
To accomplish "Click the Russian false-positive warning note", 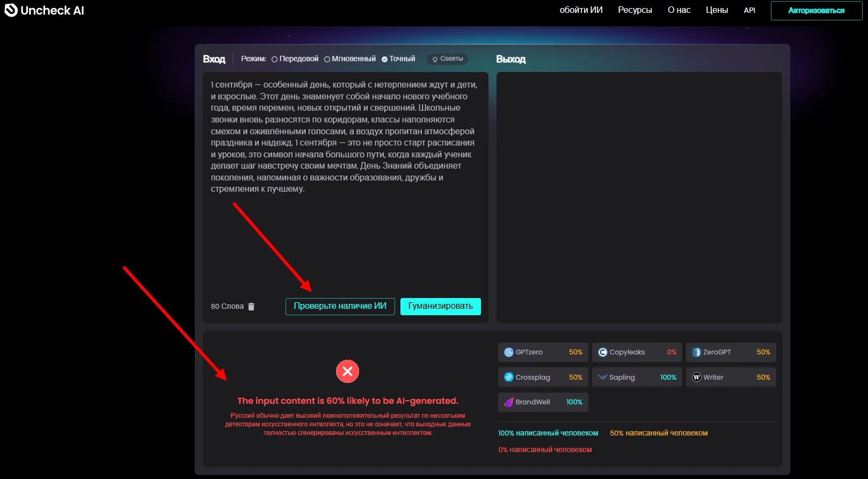I will pos(348,424).
